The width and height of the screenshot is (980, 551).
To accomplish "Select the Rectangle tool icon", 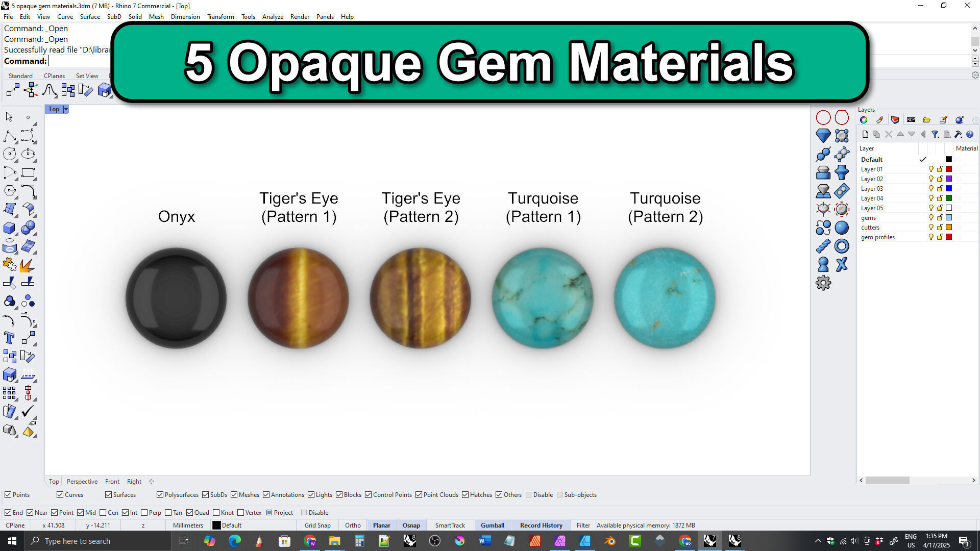I will [x=28, y=172].
